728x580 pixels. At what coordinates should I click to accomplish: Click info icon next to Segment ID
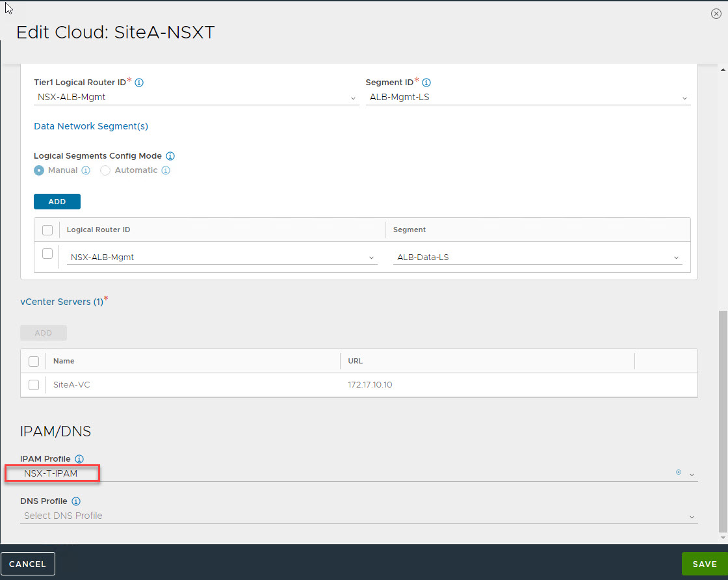(x=426, y=83)
